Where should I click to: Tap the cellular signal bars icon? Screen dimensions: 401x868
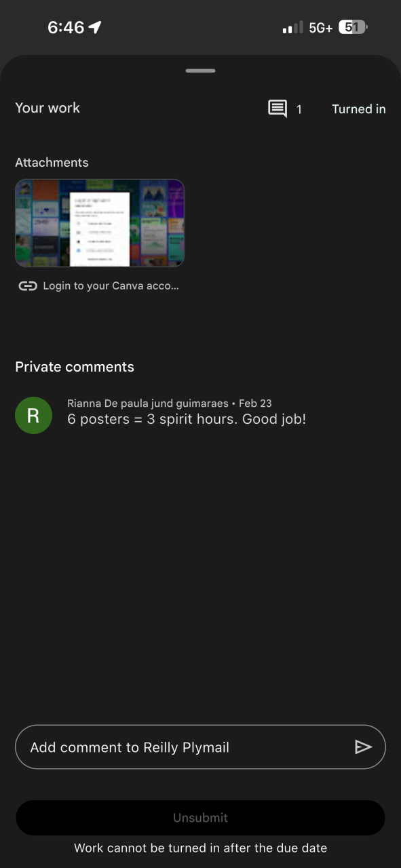(x=292, y=28)
